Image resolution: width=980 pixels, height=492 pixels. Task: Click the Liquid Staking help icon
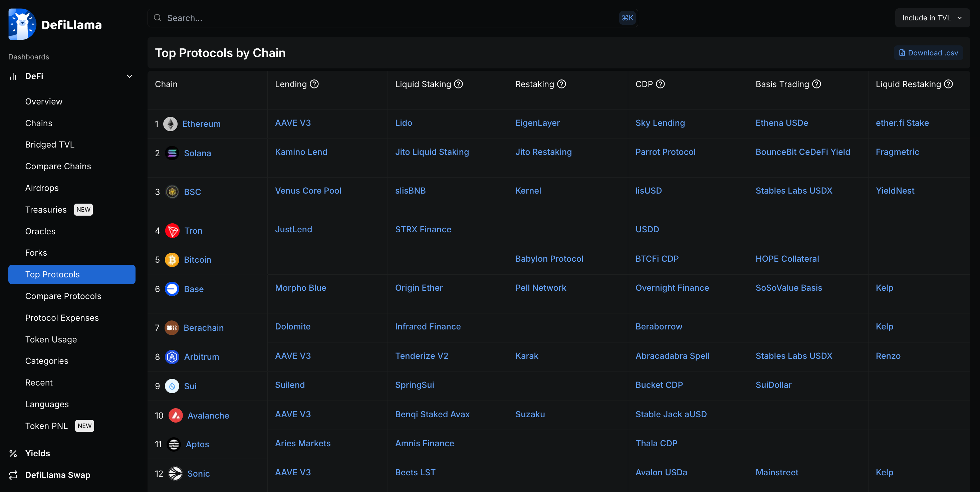(x=458, y=84)
